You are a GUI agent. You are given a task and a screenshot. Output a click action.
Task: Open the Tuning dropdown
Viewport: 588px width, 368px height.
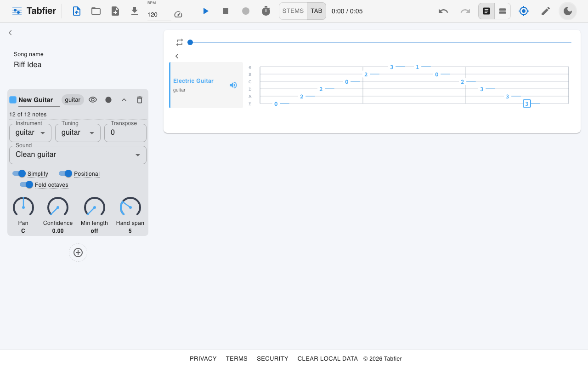pyautogui.click(x=78, y=132)
